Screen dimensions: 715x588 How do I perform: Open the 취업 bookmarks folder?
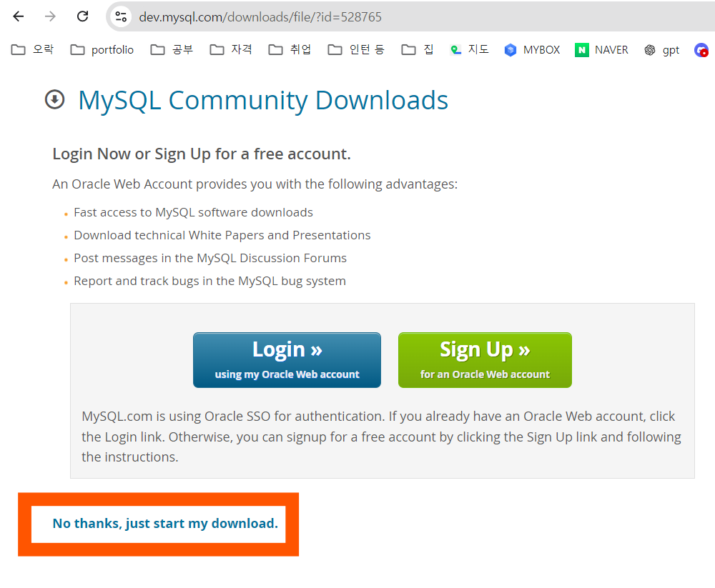tap(290, 50)
